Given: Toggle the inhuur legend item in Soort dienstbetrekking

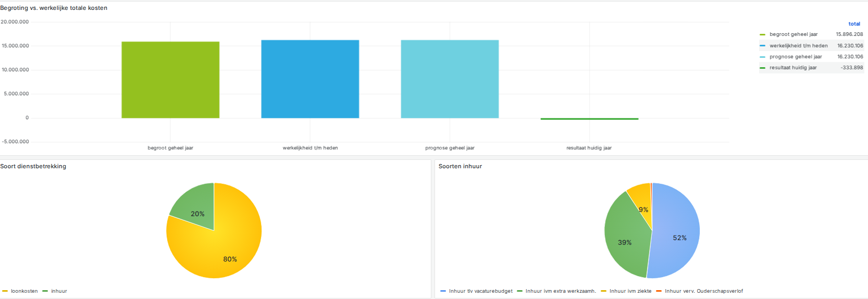Looking at the screenshot, I should (59, 291).
